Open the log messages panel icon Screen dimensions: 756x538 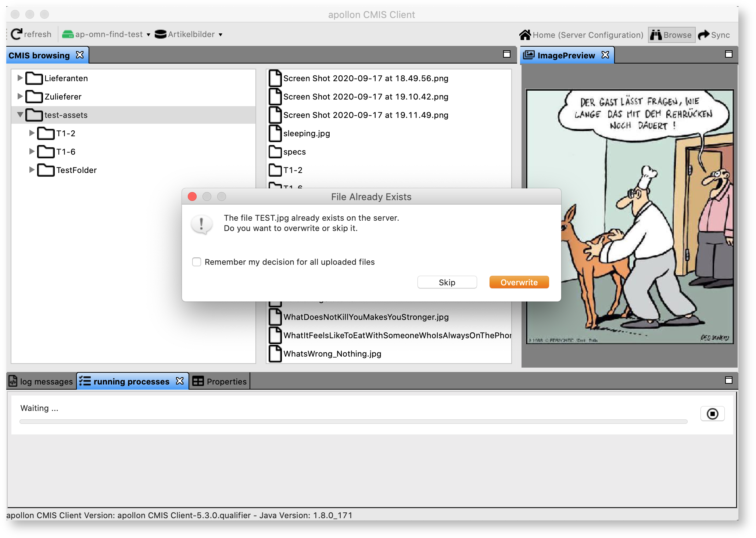pyautogui.click(x=13, y=381)
